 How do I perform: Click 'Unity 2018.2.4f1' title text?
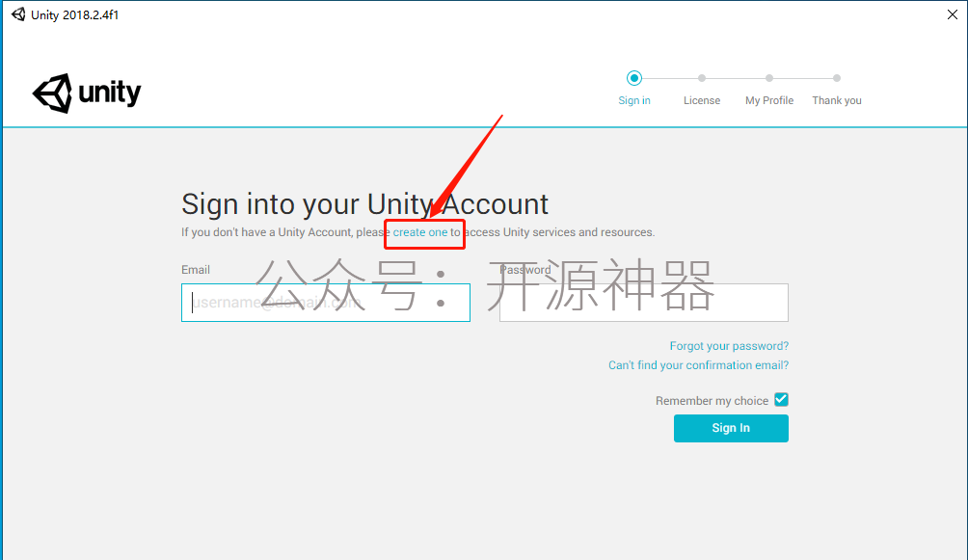coord(74,14)
